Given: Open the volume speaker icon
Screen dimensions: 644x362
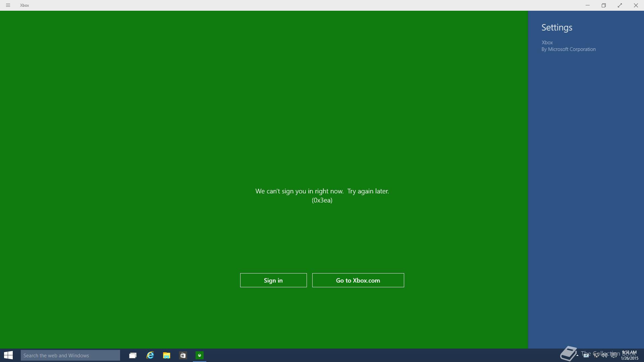Looking at the screenshot, I should click(605, 355).
